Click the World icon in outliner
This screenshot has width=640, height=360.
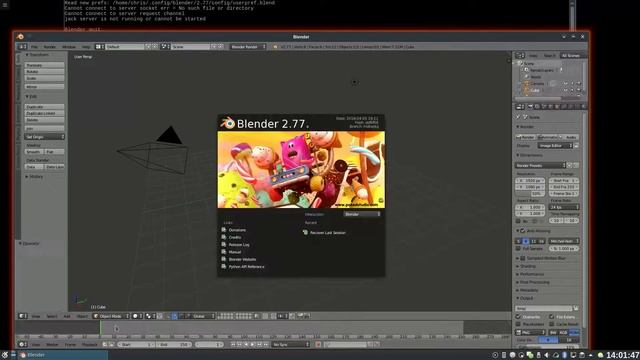point(527,77)
